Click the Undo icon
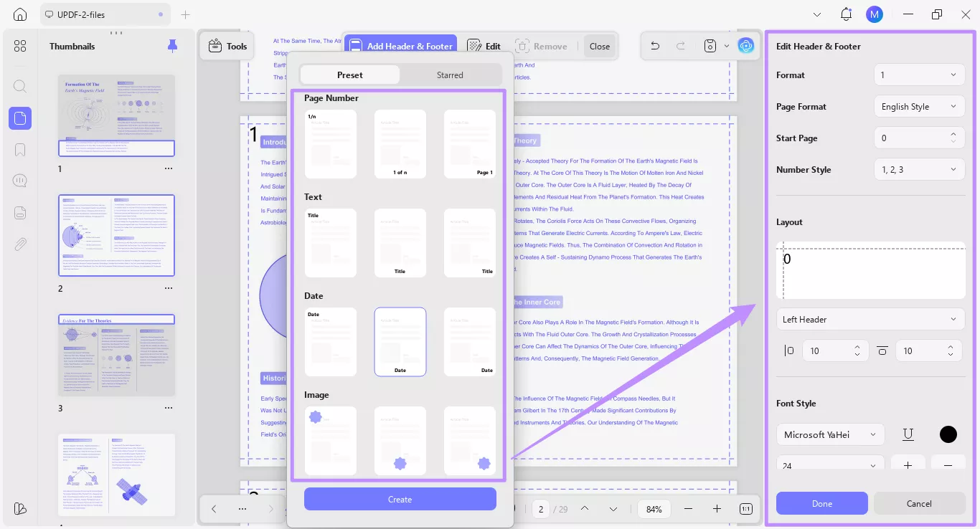The width and height of the screenshot is (980, 529). pyautogui.click(x=654, y=45)
